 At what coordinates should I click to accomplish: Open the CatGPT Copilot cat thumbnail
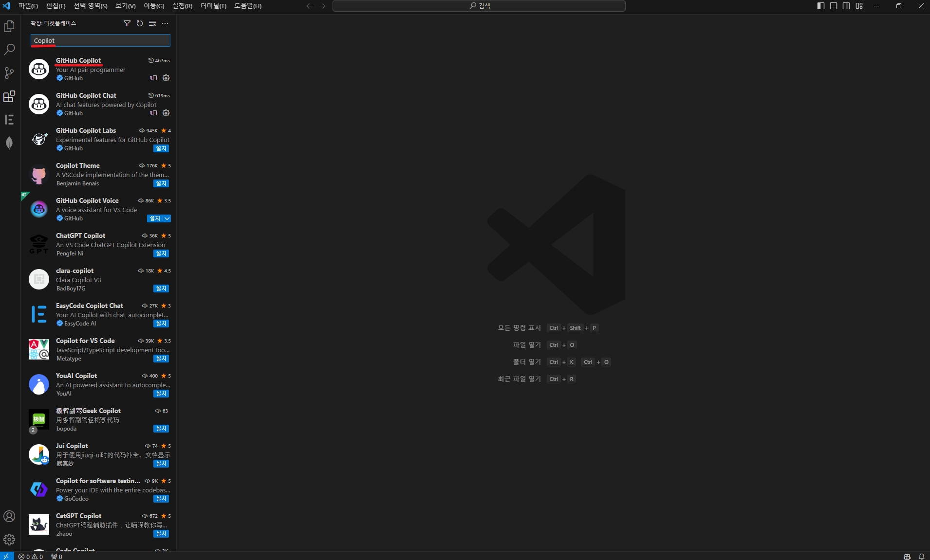[39, 524]
